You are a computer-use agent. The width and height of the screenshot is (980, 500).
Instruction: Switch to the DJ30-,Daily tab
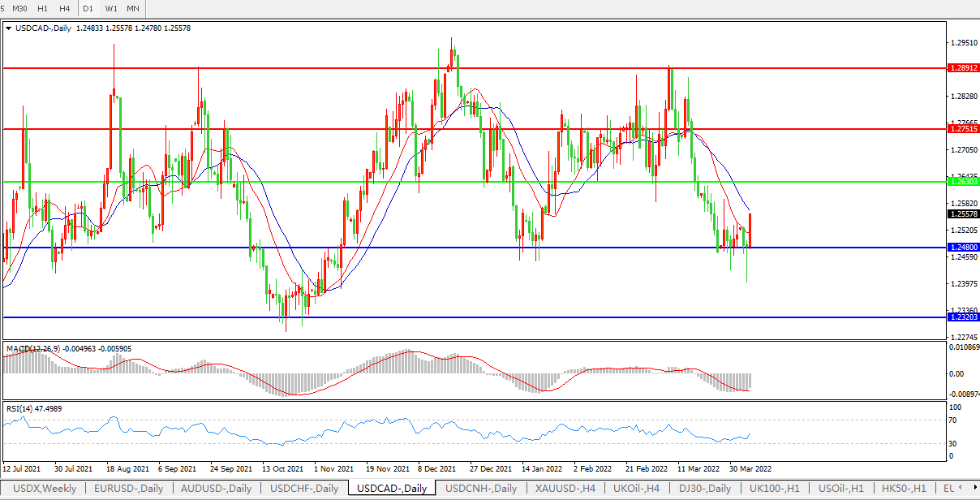click(704, 488)
